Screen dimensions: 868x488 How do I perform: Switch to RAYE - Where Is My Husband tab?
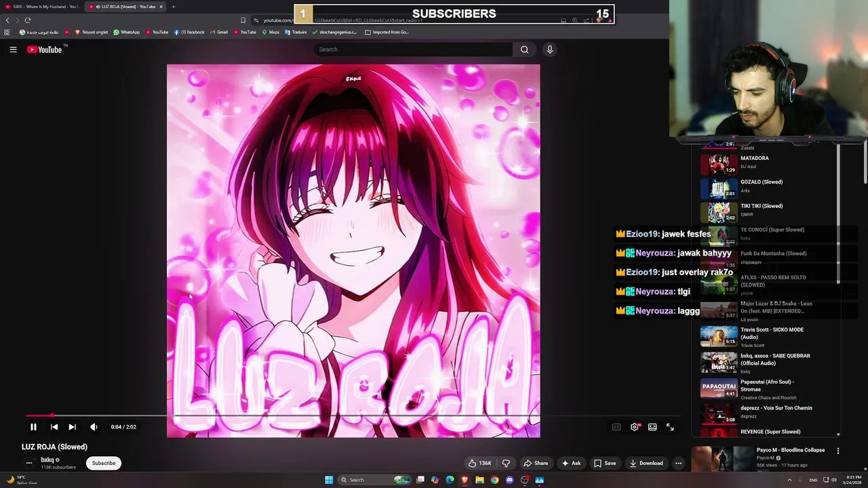click(42, 7)
